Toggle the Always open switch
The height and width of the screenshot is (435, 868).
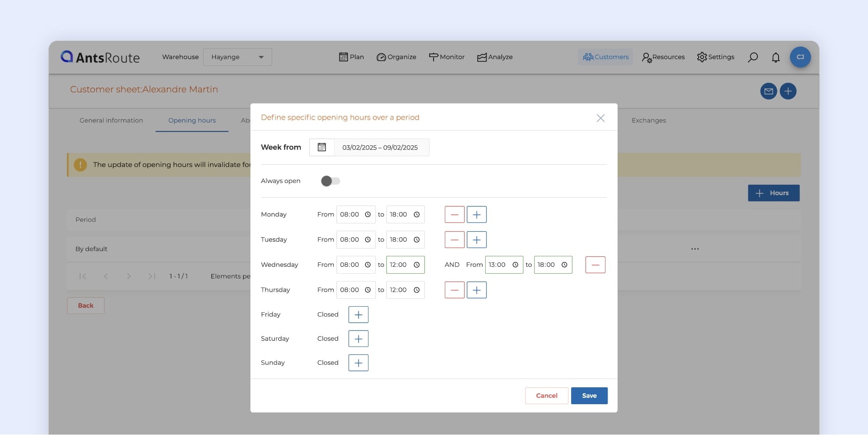point(330,181)
